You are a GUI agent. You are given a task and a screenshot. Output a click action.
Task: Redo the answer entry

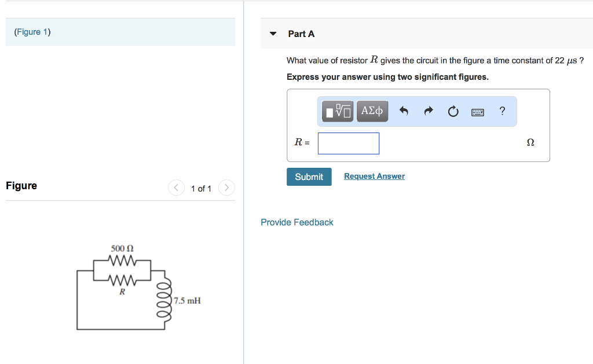pyautogui.click(x=428, y=111)
